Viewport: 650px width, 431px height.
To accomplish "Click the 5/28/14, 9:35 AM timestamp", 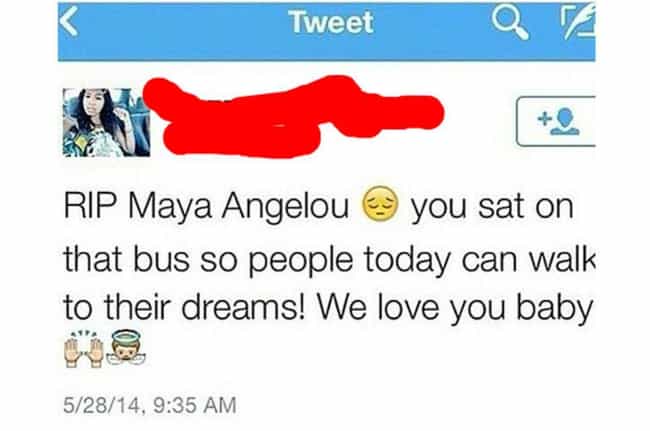I will click(150, 405).
